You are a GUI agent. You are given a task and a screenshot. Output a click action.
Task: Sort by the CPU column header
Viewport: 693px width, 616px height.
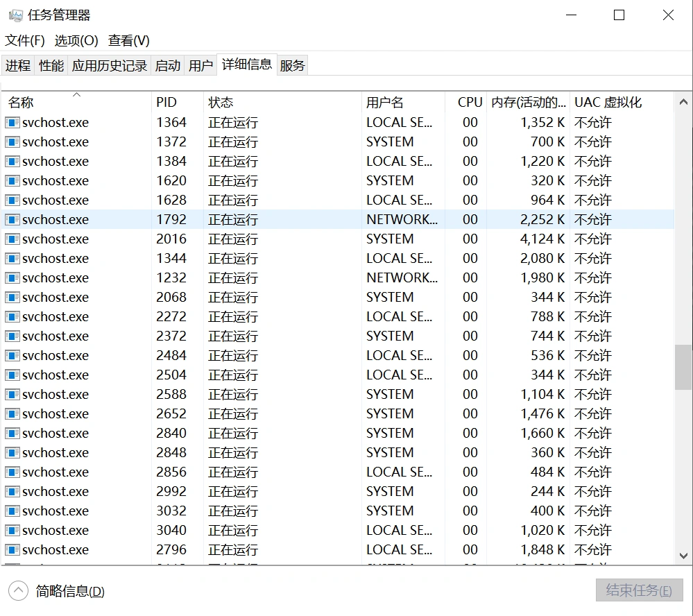(x=466, y=102)
